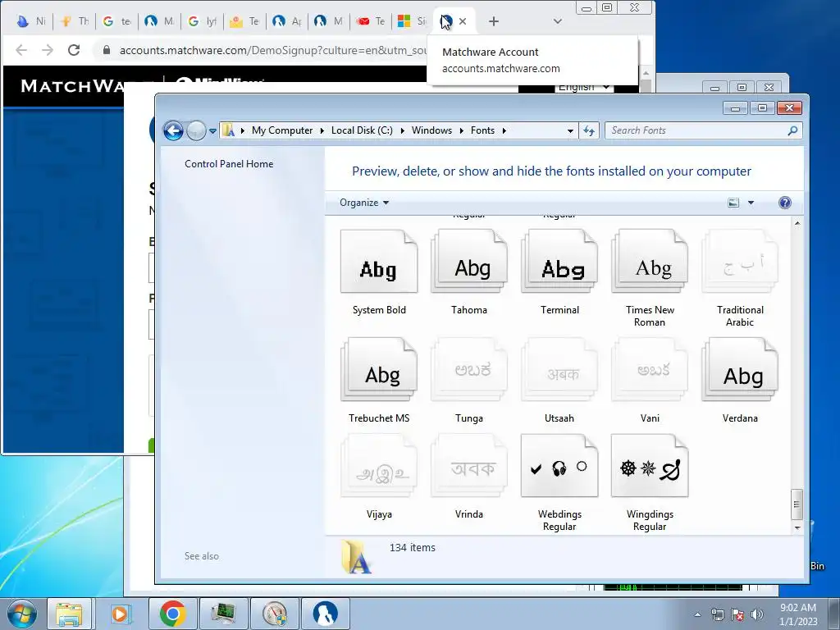
Task: Switch to the Chrome tab labeled Ni
Action: point(31,21)
